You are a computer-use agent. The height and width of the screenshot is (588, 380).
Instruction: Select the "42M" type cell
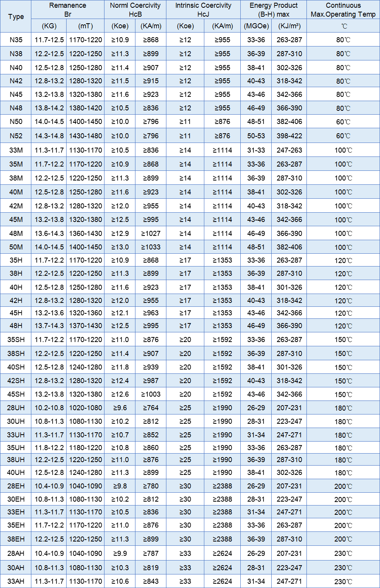tap(16, 206)
